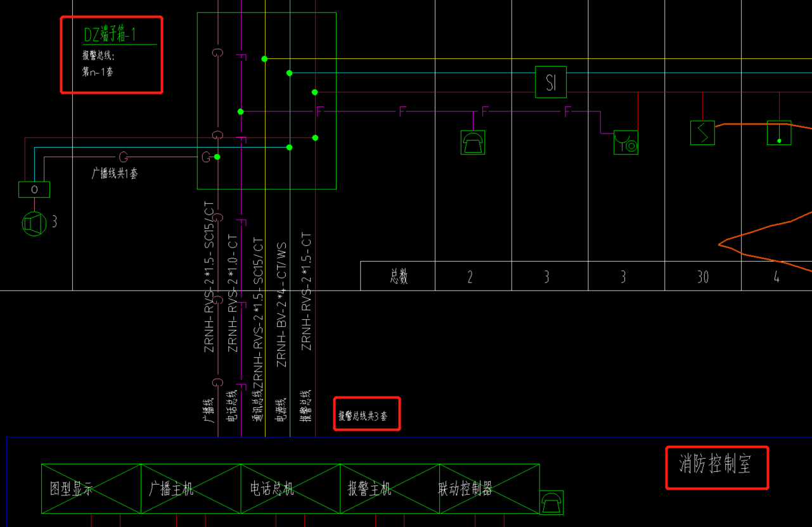The image size is (812, 527).
Task: Select cable spec ZRNH-RVS-2*1.5-CT
Action: click(x=306, y=291)
